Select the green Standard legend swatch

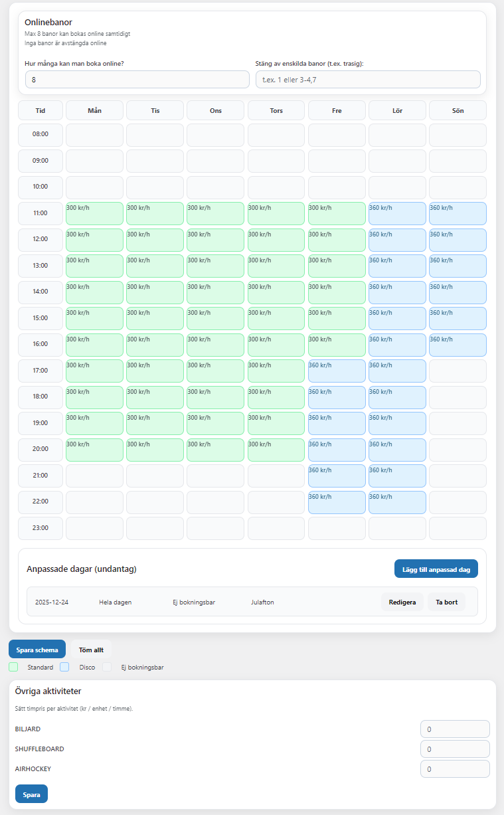click(13, 667)
